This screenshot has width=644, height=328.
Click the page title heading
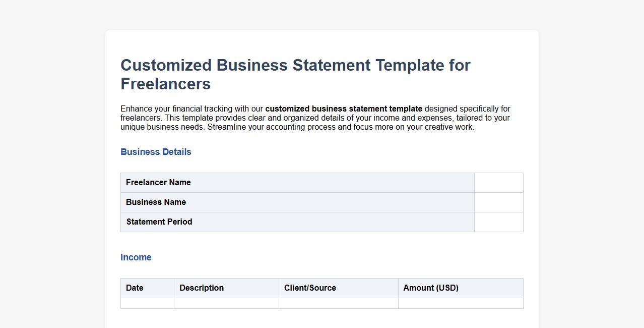(x=295, y=74)
